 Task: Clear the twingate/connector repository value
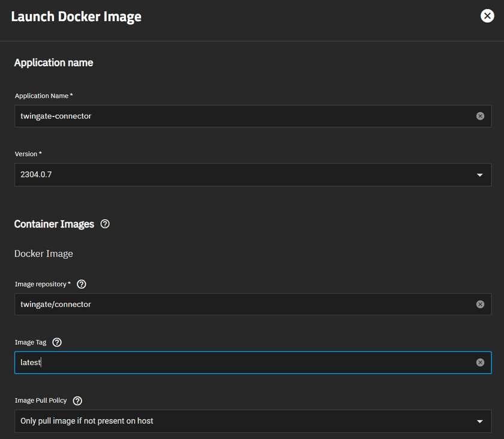point(480,304)
